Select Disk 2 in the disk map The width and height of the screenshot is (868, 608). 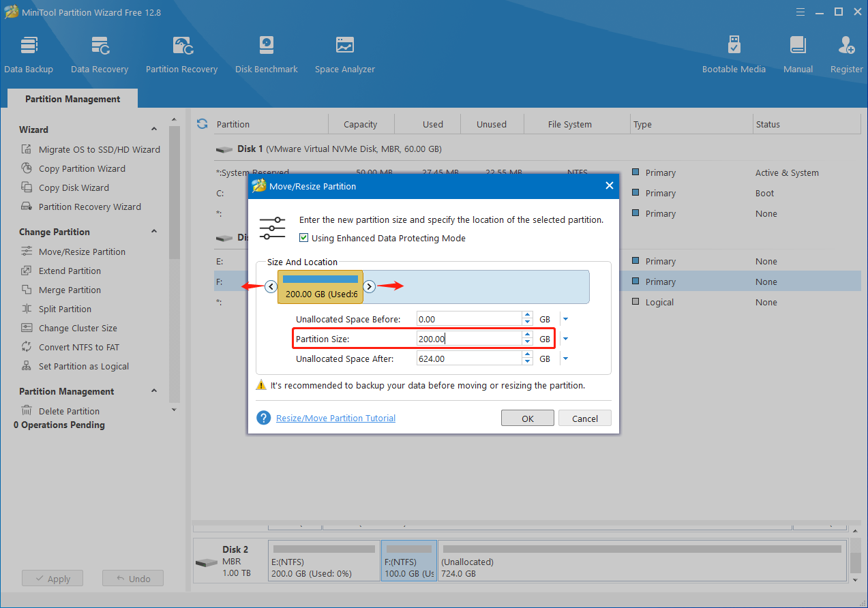230,561
